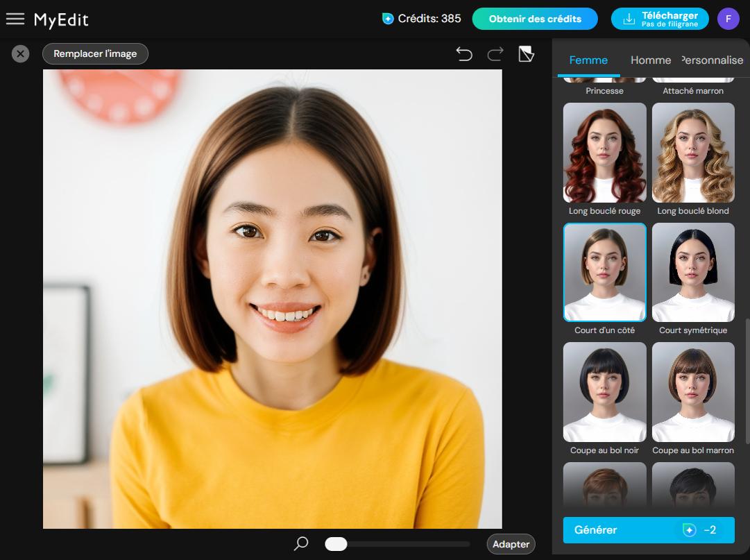Switch to the Homme tab
This screenshot has height=560, width=750.
pyautogui.click(x=651, y=60)
